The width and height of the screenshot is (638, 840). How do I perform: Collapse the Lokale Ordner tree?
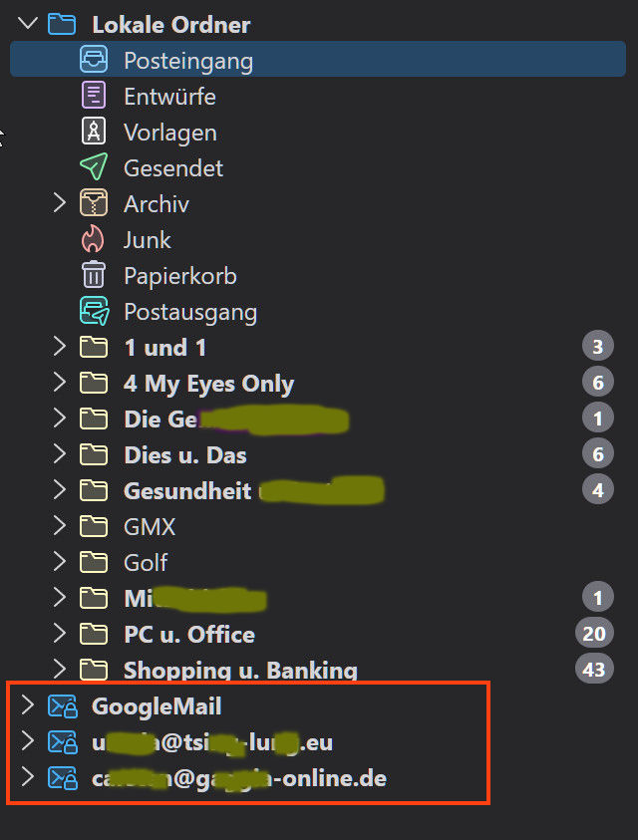(x=27, y=24)
